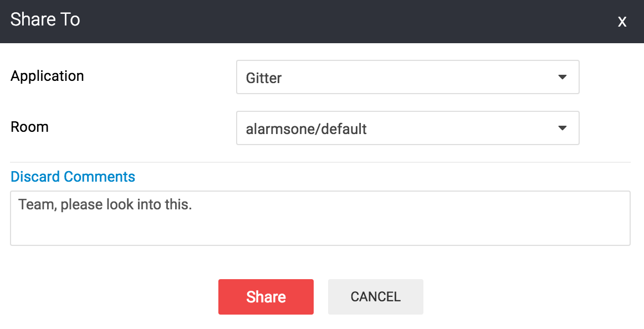The image size is (644, 329).
Task: Click the word Gitter in Application box
Action: pyautogui.click(x=264, y=78)
